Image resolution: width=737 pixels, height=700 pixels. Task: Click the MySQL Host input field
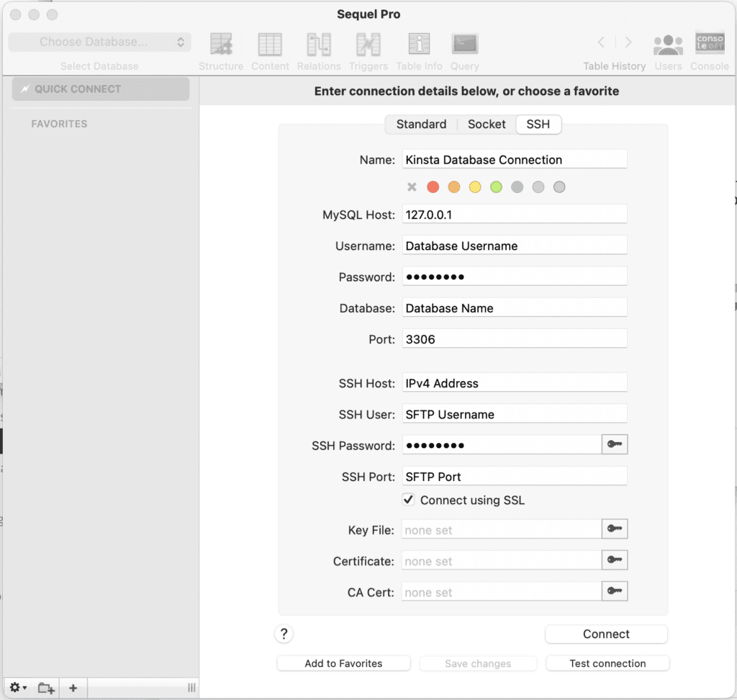click(515, 213)
